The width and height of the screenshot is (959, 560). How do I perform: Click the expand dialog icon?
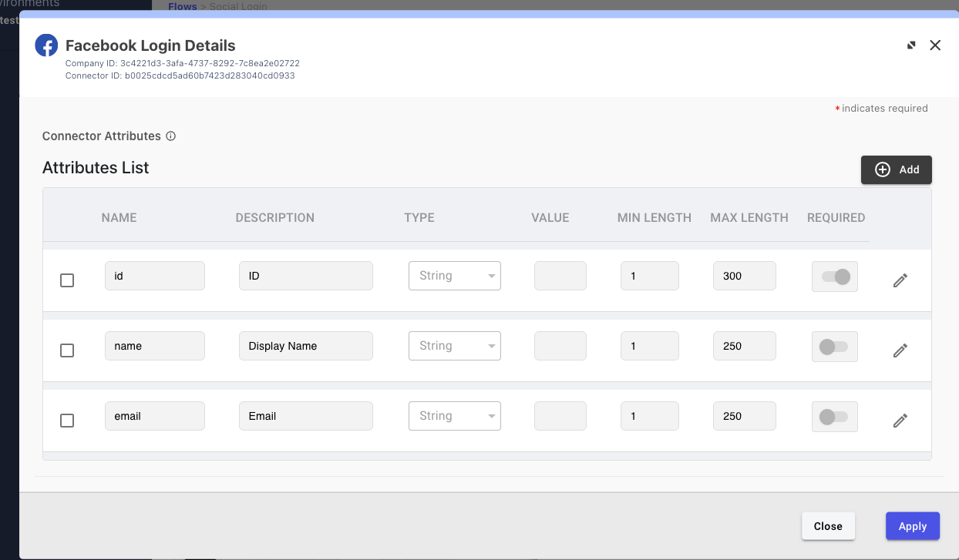[x=911, y=45]
